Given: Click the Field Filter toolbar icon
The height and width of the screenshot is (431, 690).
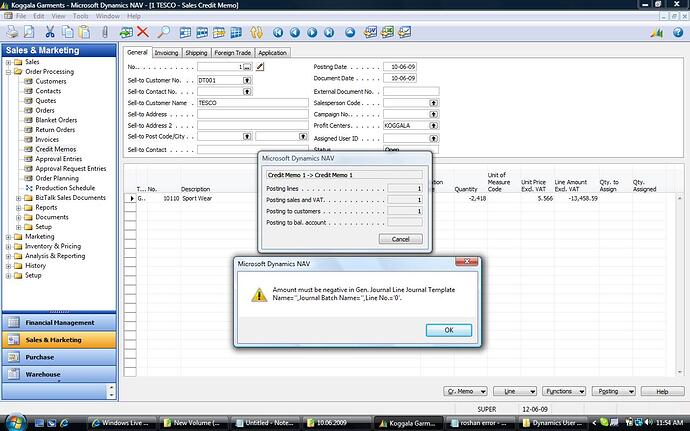Looking at the screenshot, I should click(185, 32).
